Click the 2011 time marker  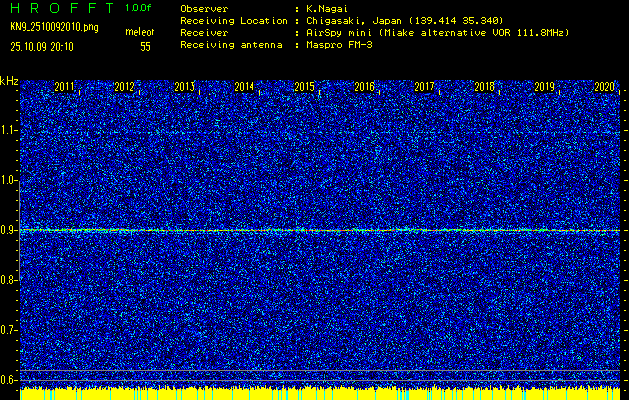click(65, 87)
